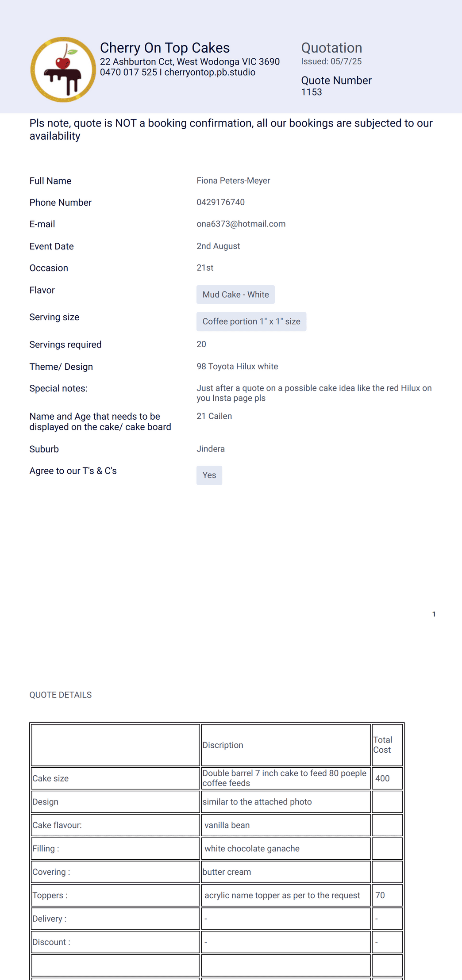Click the acrylic name topper description cell
462x980 pixels.
(286, 895)
